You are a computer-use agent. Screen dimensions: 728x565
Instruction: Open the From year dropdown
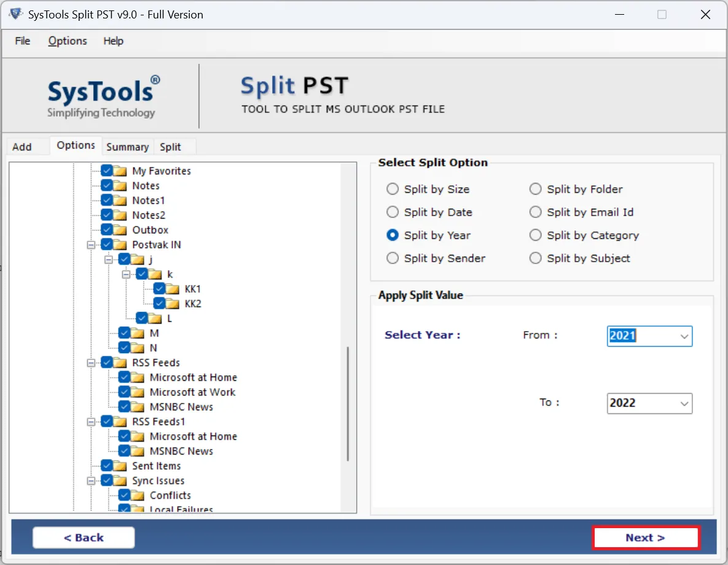pyautogui.click(x=684, y=337)
